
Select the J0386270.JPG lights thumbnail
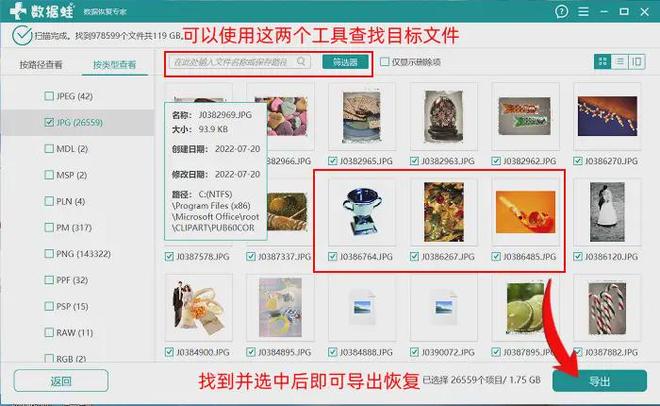(x=607, y=117)
